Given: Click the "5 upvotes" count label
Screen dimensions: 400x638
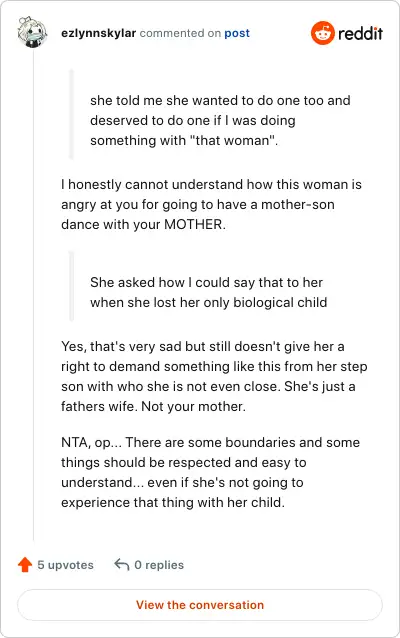Looking at the screenshot, I should pos(66,565).
